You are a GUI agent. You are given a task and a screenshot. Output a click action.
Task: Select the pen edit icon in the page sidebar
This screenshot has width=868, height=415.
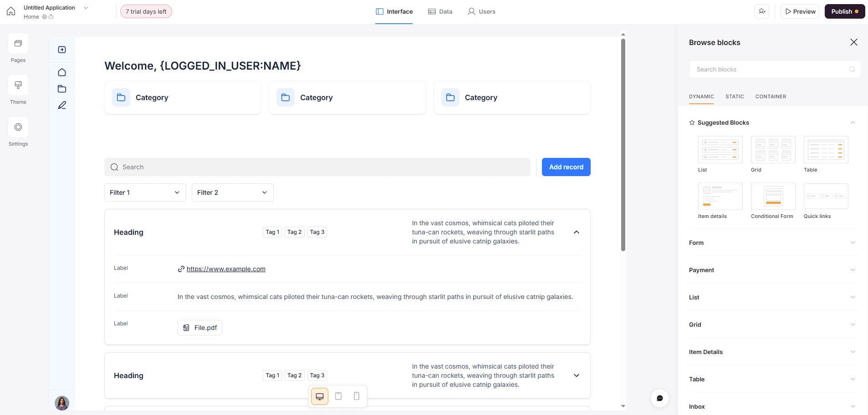point(62,105)
